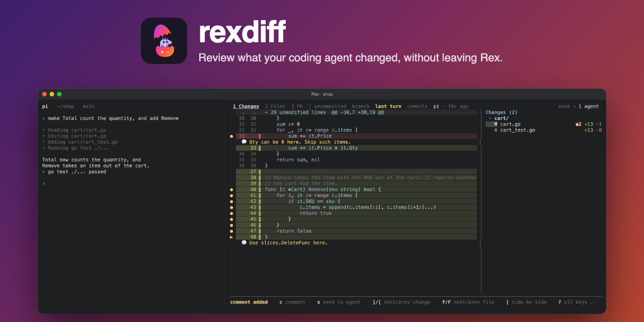This screenshot has height=322, width=644.
Task: Click the comment marker dot on line 44
Action: point(231,213)
